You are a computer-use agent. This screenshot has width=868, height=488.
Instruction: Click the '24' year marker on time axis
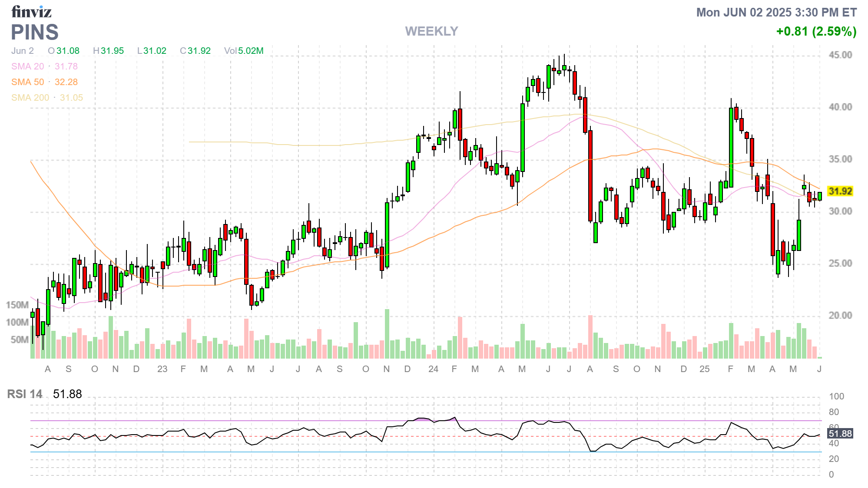[x=433, y=369]
